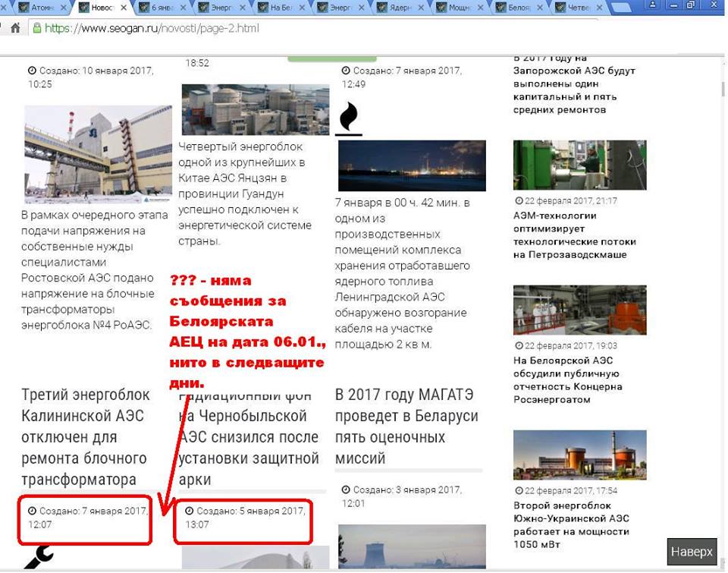Click the Chrome user profile icon

click(651, 5)
